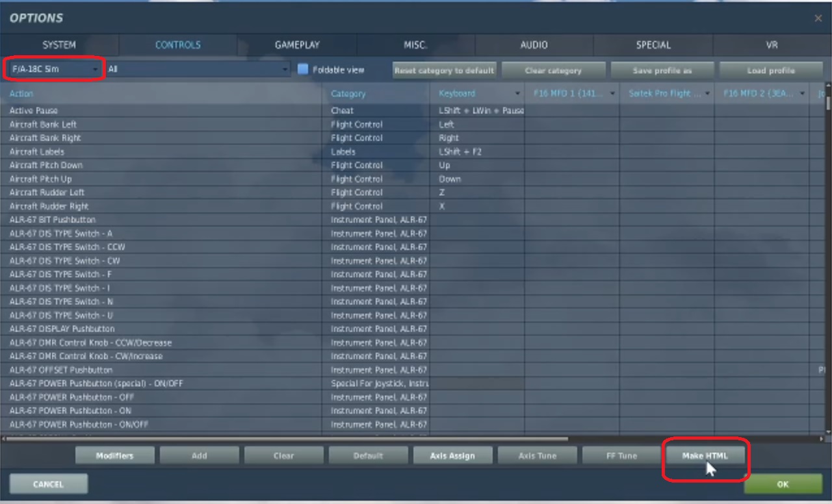Select the VR tab
The height and width of the screenshot is (504, 832).
(772, 45)
